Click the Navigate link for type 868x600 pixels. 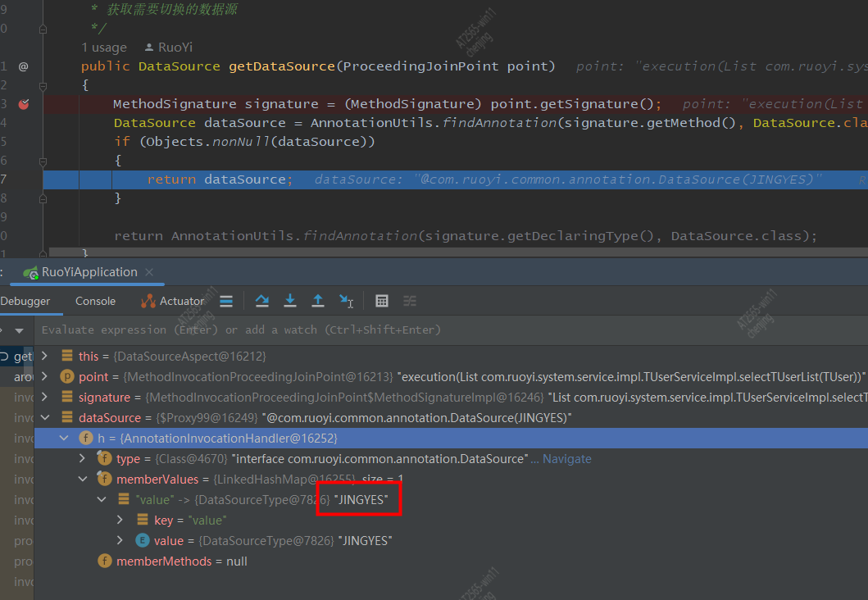click(x=567, y=459)
